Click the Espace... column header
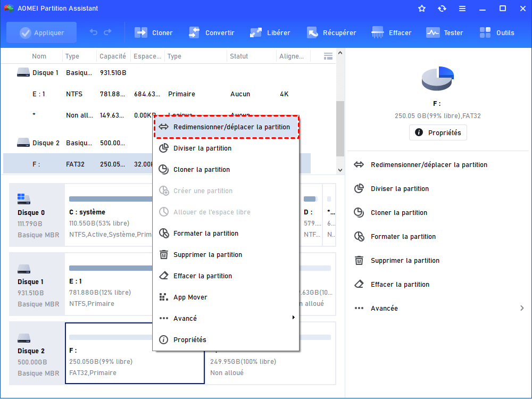532x399 pixels. 147,56
